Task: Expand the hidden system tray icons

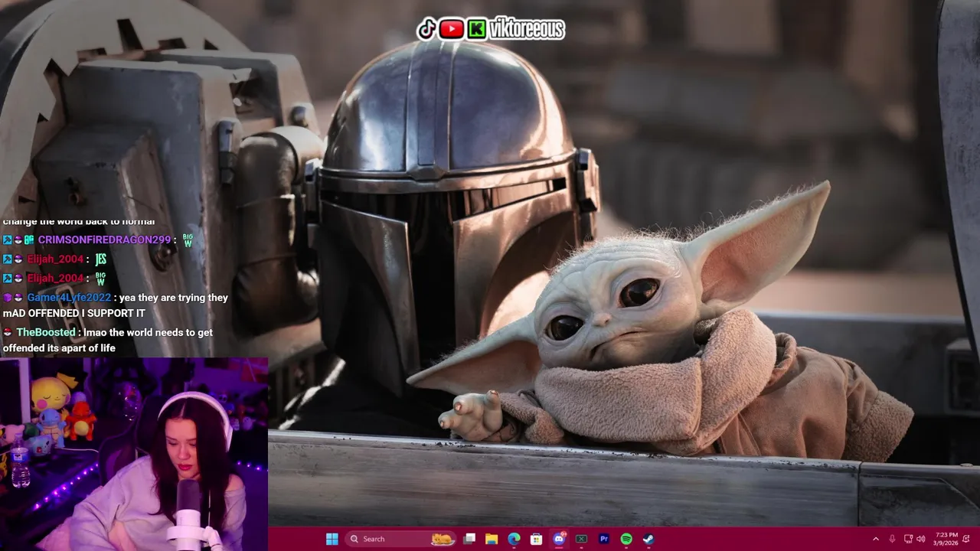Action: (876, 539)
